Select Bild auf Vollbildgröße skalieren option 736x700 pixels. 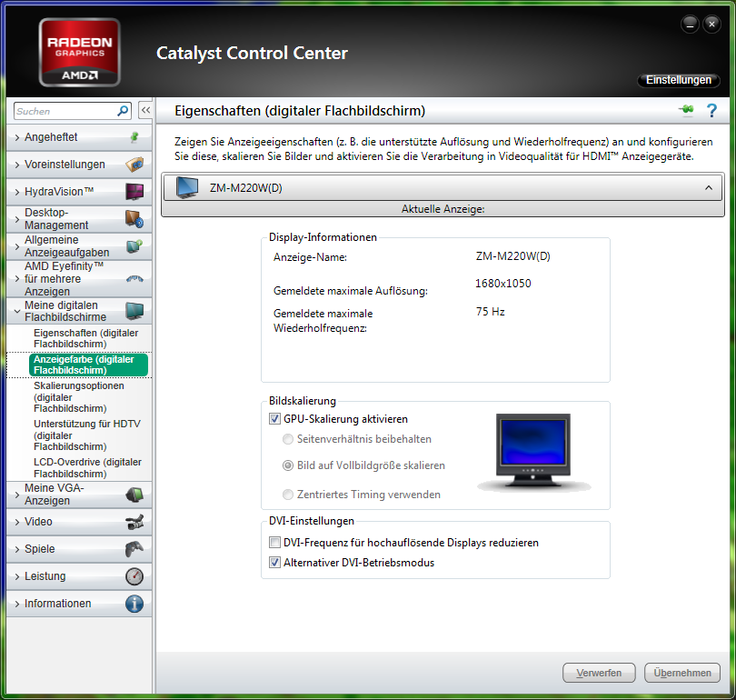point(288,465)
